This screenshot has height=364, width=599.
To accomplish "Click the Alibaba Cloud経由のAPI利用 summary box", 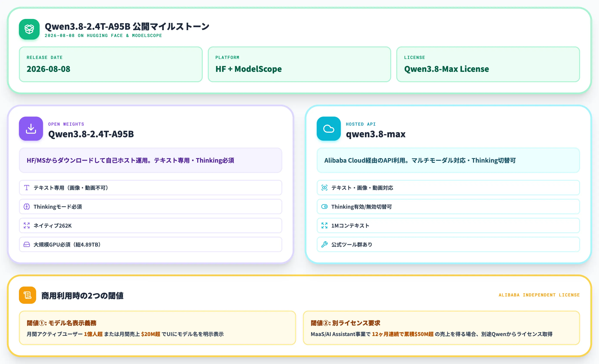I will [448, 160].
